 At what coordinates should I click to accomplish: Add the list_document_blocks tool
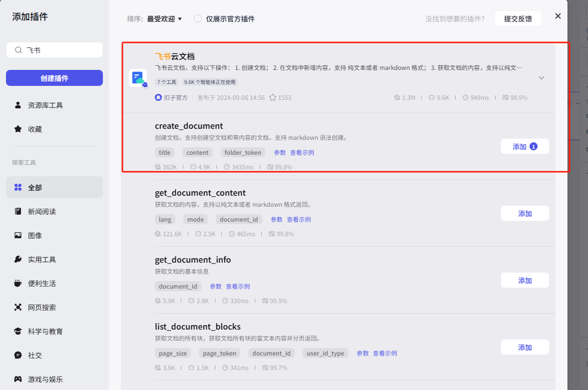click(525, 347)
